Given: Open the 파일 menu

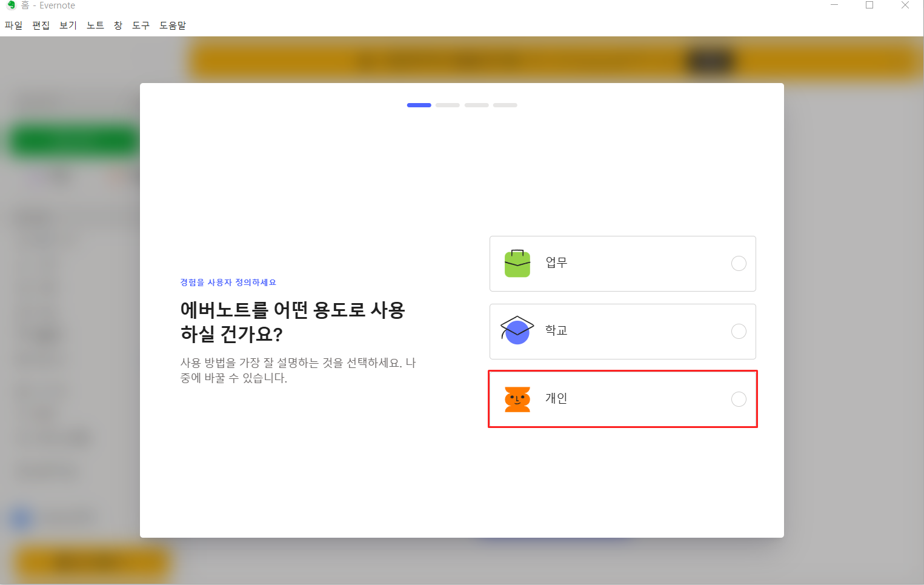Looking at the screenshot, I should (x=13, y=25).
